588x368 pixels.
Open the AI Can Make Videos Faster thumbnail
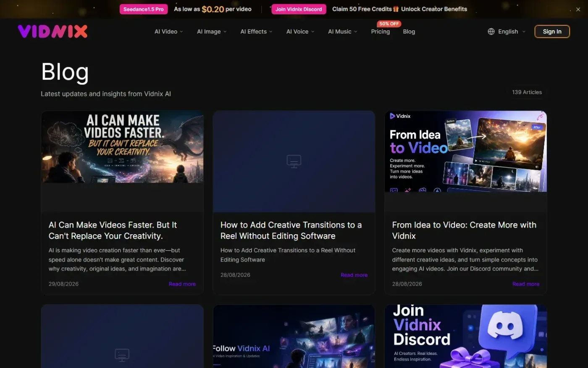(x=122, y=147)
